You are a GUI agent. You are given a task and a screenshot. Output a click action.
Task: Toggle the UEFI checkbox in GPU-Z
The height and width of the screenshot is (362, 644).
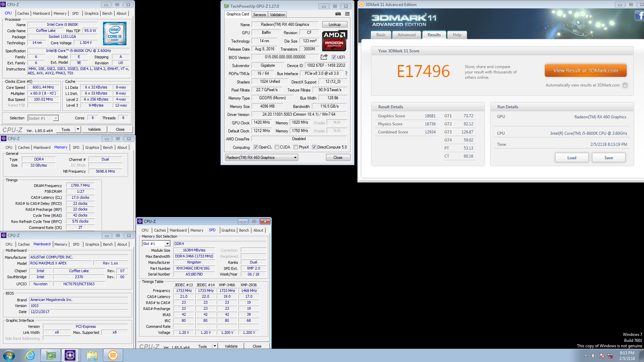point(334,57)
